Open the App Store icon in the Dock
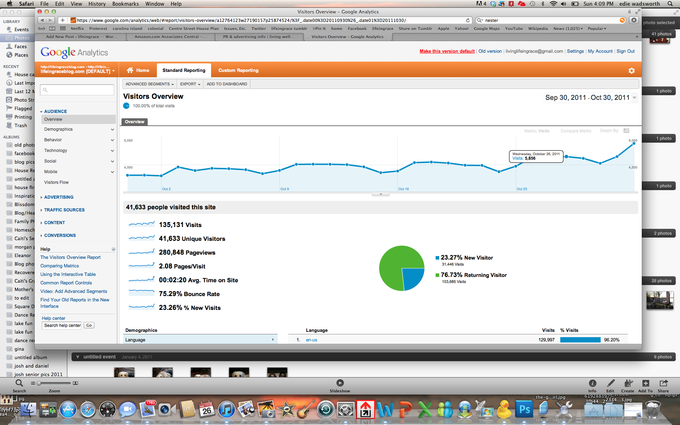The height and width of the screenshot is (425, 680). click(68, 409)
